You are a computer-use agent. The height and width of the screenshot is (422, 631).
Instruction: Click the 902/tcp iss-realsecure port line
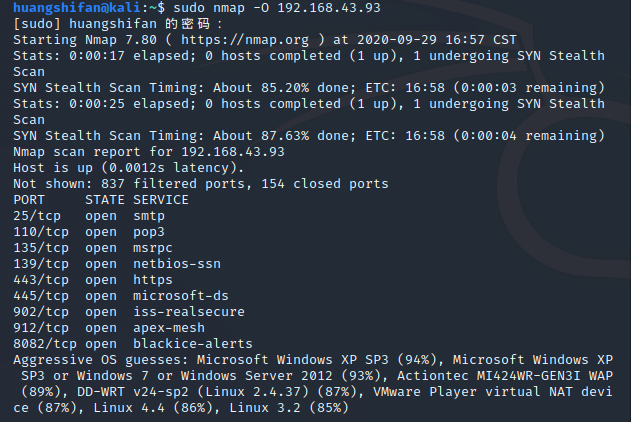(129, 312)
